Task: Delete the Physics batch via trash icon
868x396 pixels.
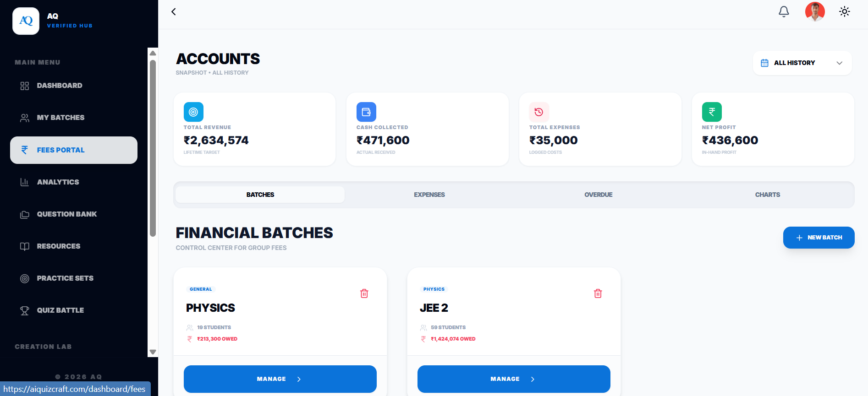Action: pos(364,293)
